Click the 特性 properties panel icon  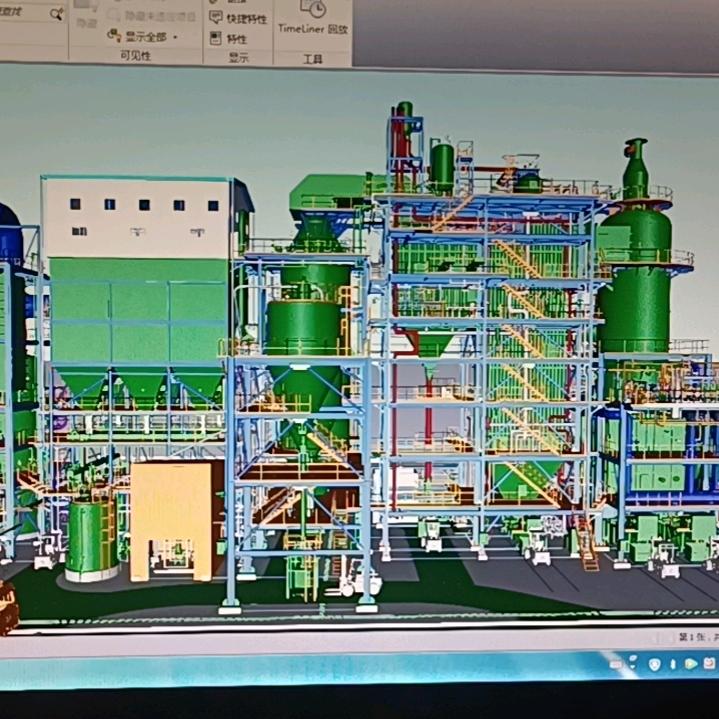point(214,38)
